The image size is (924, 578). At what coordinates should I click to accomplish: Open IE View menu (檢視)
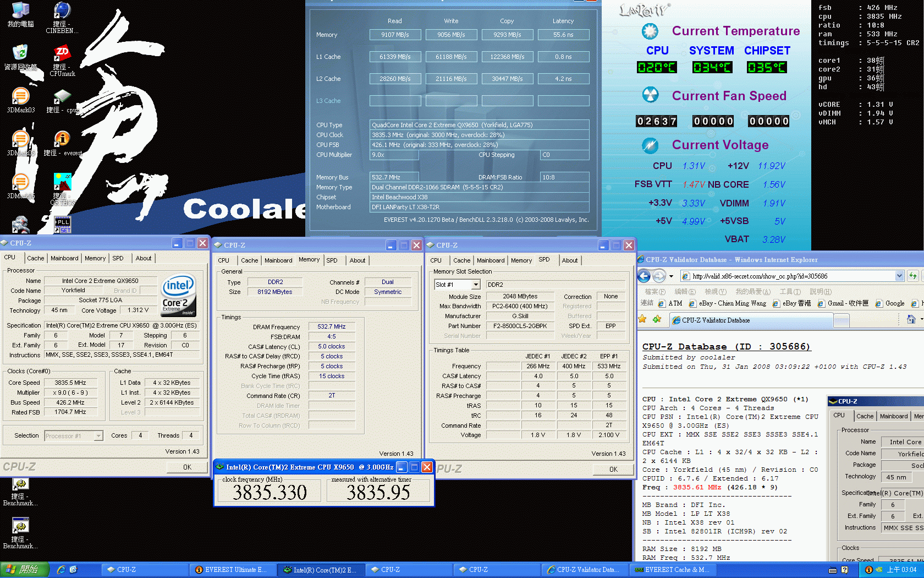[716, 292]
